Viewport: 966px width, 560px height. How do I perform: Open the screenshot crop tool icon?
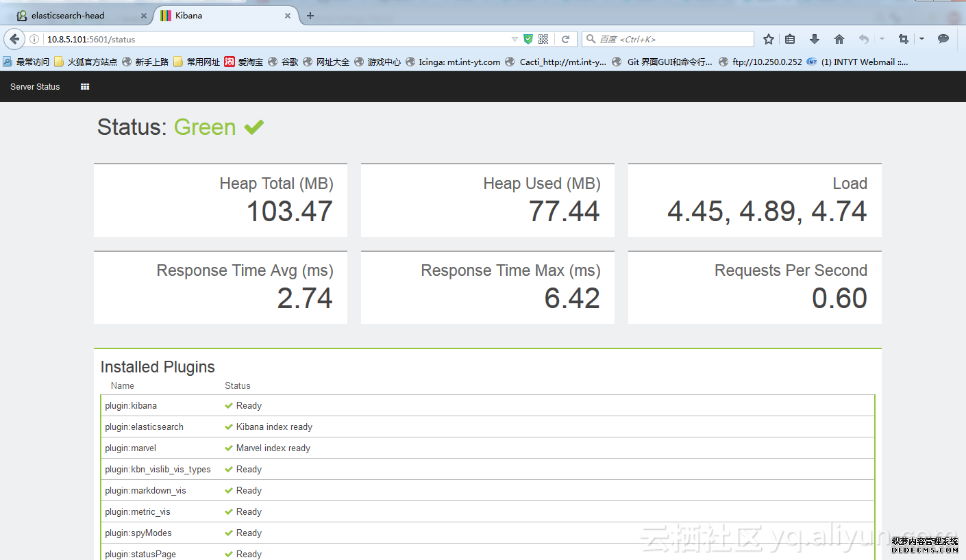tap(903, 39)
